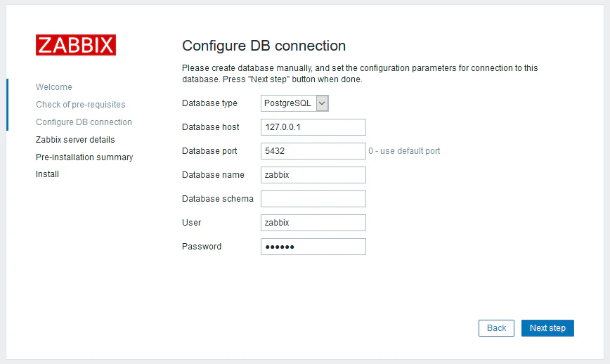Click into the Database name field

click(313, 175)
